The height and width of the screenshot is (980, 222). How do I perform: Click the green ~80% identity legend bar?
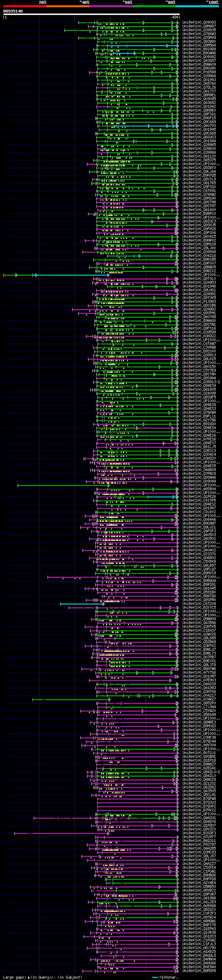tap(154, 6)
